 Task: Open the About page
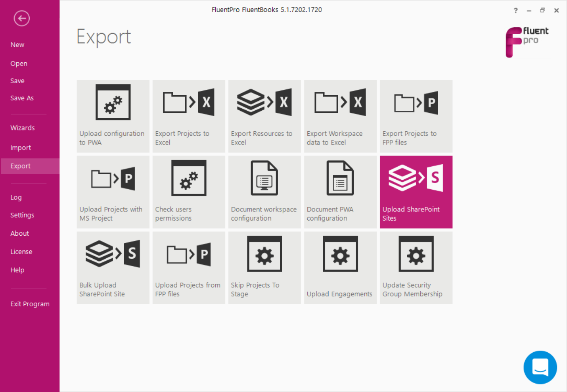tap(20, 233)
